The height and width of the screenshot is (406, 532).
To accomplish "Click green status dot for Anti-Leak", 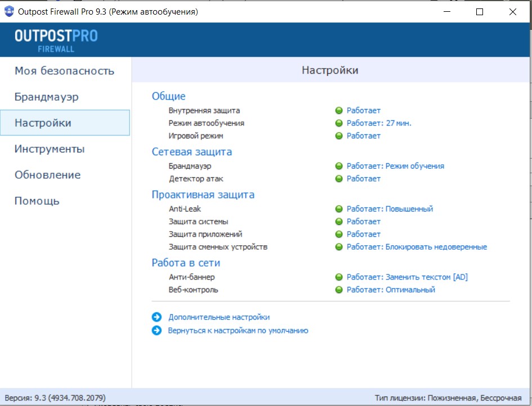I will (x=338, y=209).
